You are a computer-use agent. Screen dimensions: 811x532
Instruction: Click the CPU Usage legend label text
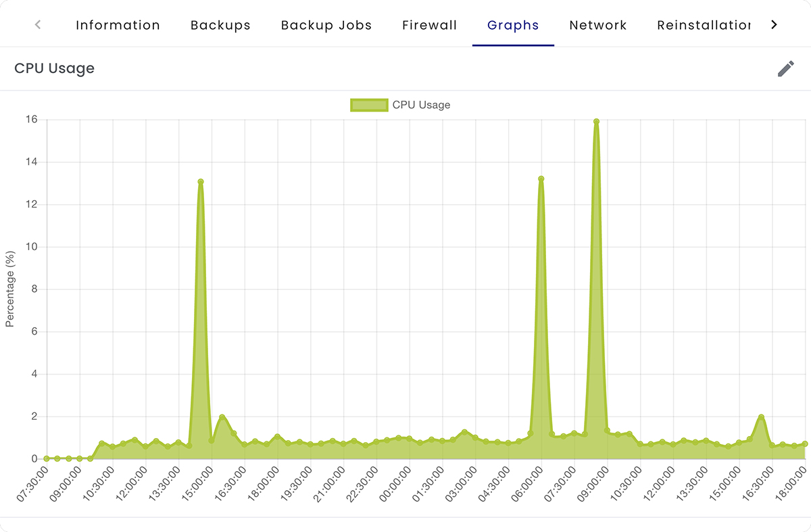[x=421, y=105]
